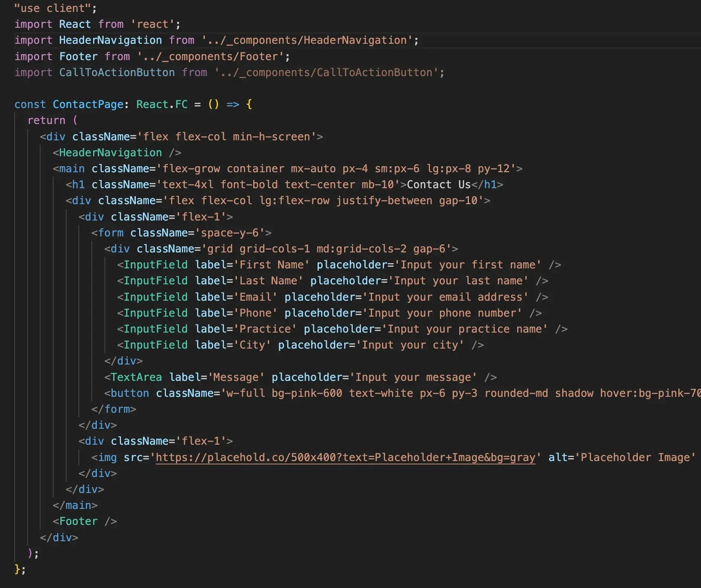Click the 'Contact Us' heading text
Image resolution: width=701 pixels, height=588 pixels.
tap(438, 184)
